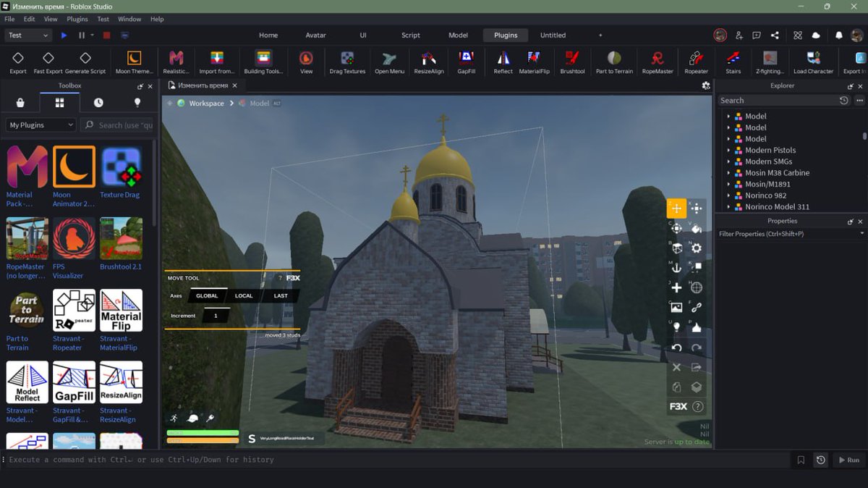Click Workspace in the viewport breadcrumb
The image size is (868, 488).
click(206, 104)
